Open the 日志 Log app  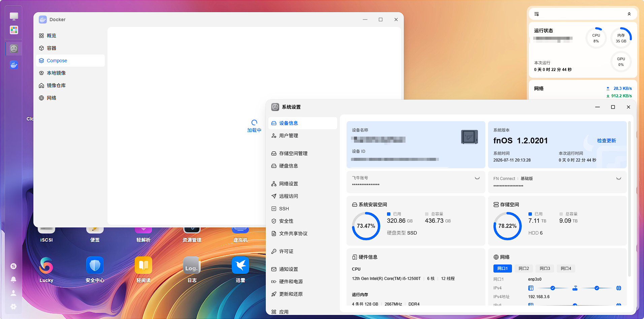point(192,265)
